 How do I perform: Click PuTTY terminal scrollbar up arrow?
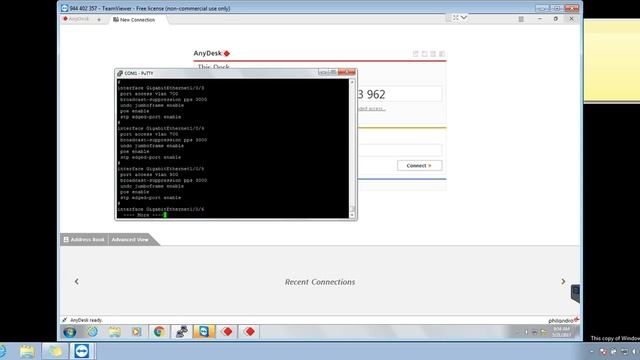352,82
